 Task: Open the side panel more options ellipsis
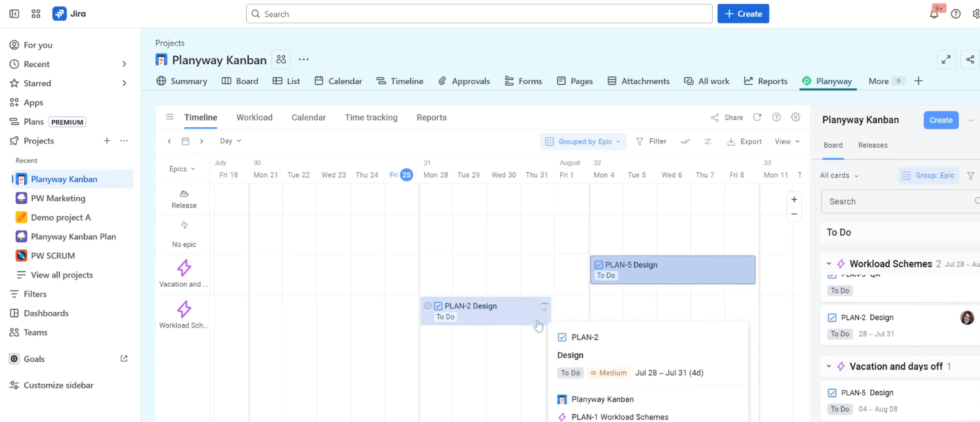coord(971,120)
